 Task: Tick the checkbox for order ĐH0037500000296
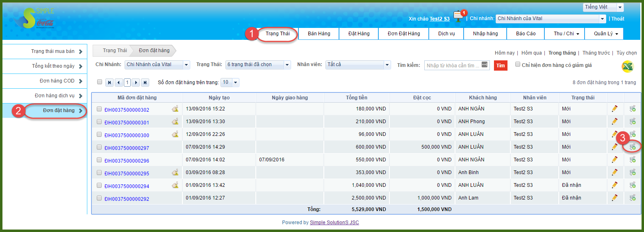[99, 160]
